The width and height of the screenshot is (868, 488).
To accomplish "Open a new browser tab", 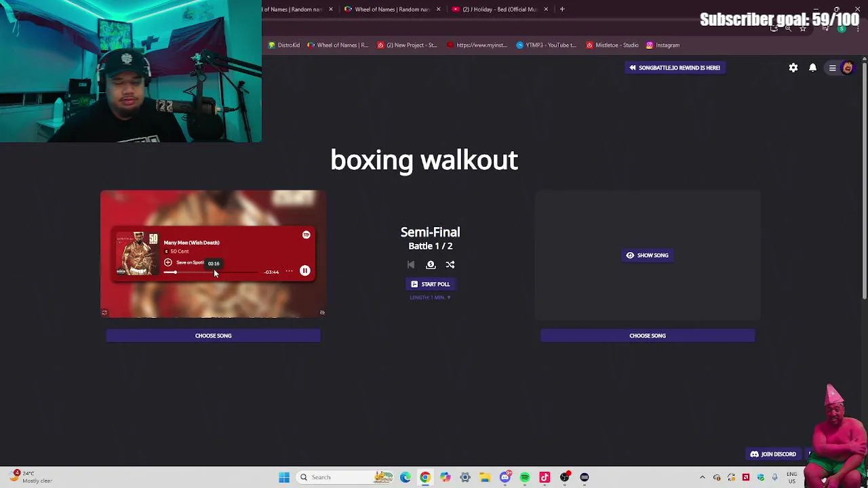I will point(562,9).
